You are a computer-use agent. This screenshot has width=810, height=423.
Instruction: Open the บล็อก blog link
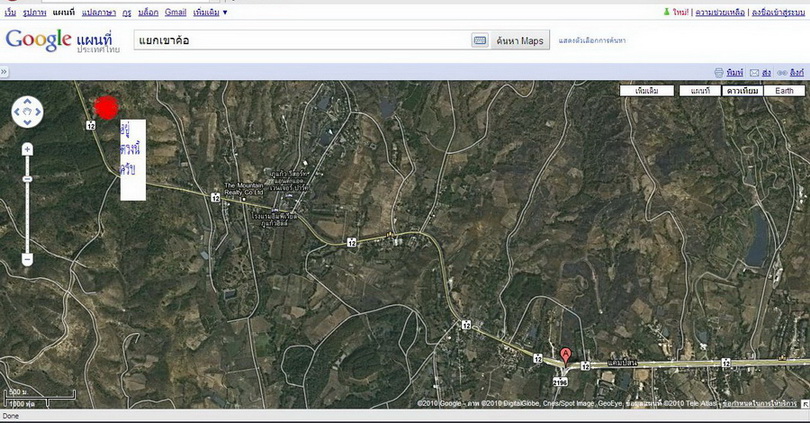point(148,12)
